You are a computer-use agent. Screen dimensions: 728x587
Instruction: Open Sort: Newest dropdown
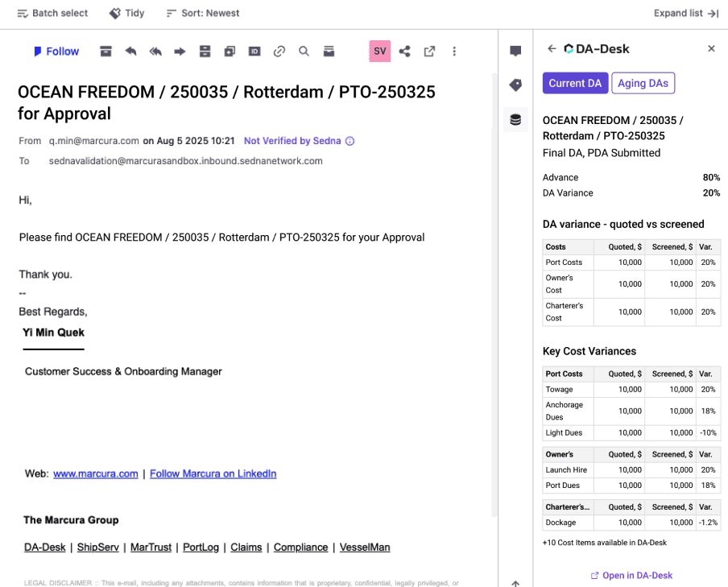(x=203, y=13)
